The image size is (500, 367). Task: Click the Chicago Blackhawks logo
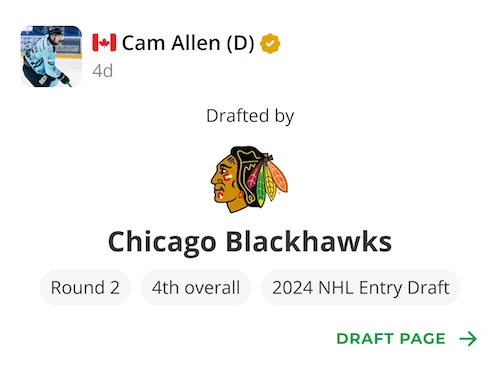coord(249,179)
